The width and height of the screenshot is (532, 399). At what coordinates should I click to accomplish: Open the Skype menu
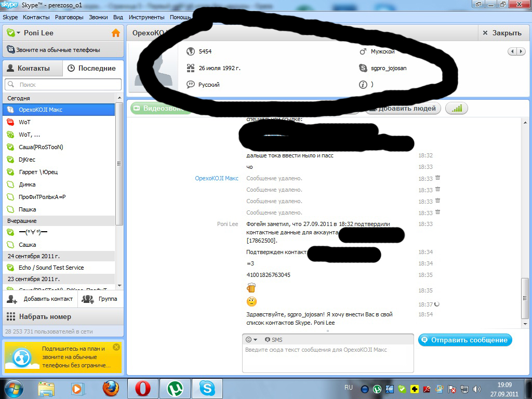pos(10,17)
